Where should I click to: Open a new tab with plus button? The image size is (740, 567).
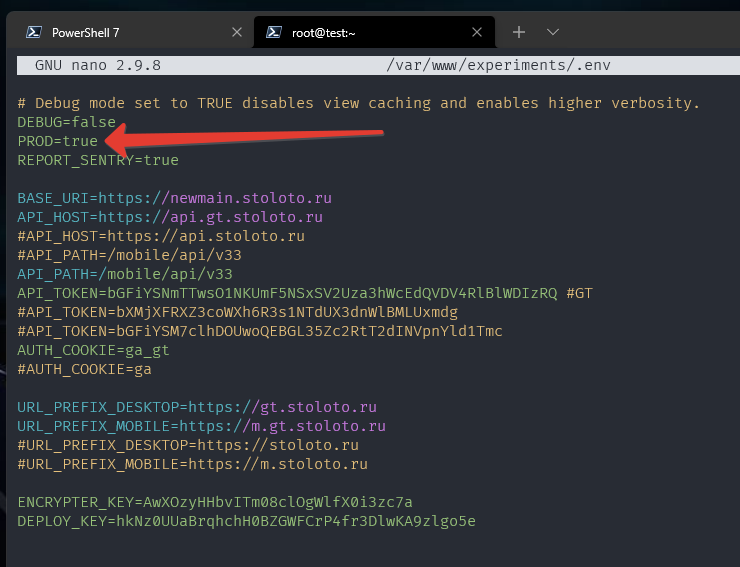click(518, 32)
